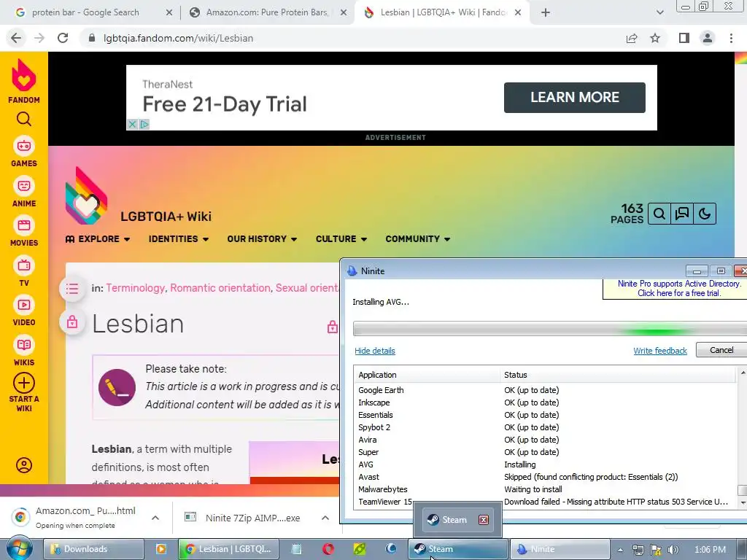747x560 pixels.
Task: Search the wiki with magnifier icon
Action: tap(659, 214)
